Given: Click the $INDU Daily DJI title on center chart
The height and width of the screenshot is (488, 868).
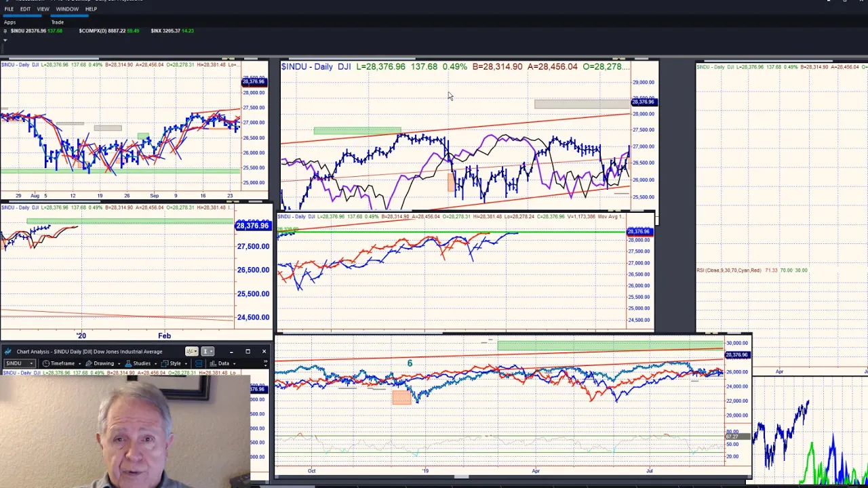Looking at the screenshot, I should (x=316, y=66).
